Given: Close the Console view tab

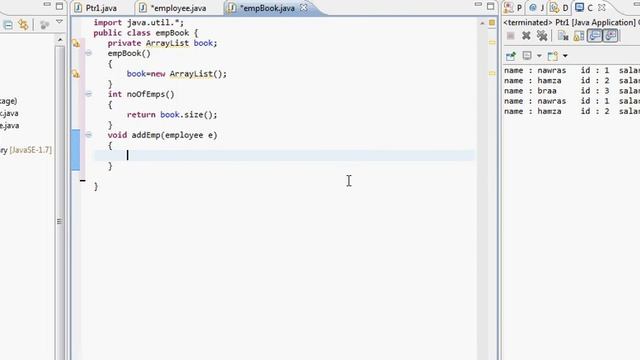Looking at the screenshot, I should 602,8.
